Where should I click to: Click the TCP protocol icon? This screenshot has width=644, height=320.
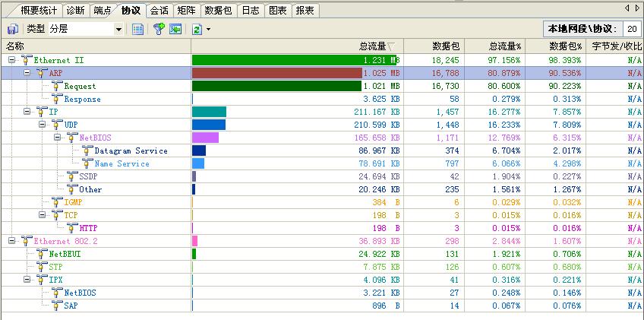tap(57, 214)
